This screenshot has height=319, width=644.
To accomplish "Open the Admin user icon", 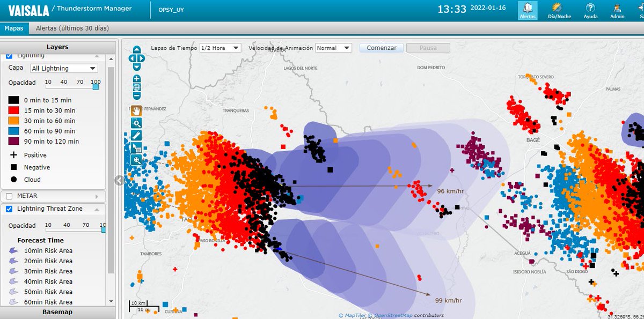I will pos(617,10).
